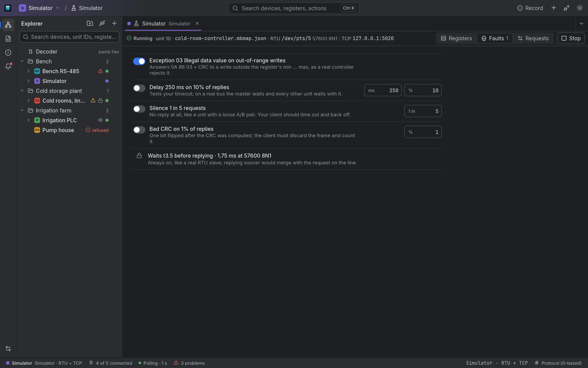This screenshot has width=588, height=368.
Task: Open the tab list chevron at far right
Action: pos(581,24)
